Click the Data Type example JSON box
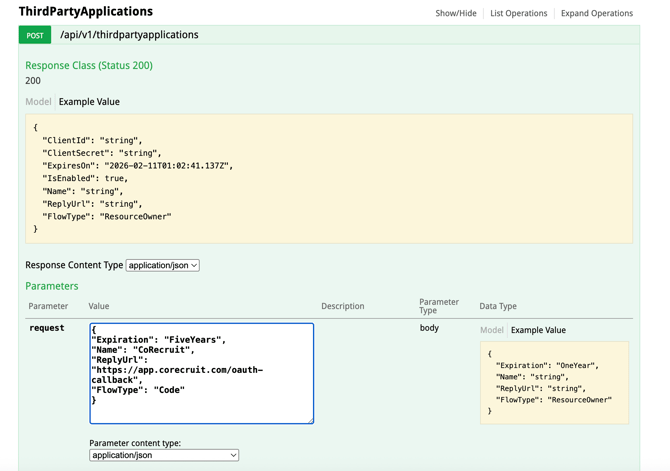Screen dimensions: 670x471 (554, 382)
